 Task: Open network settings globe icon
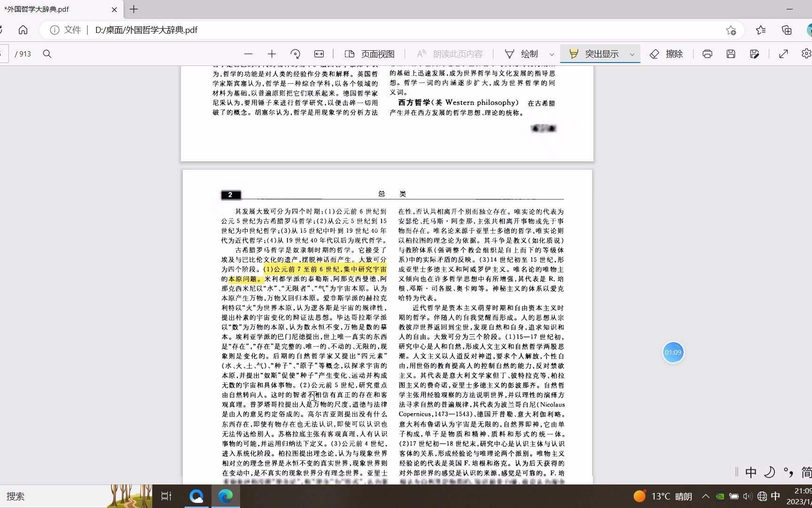tap(762, 496)
